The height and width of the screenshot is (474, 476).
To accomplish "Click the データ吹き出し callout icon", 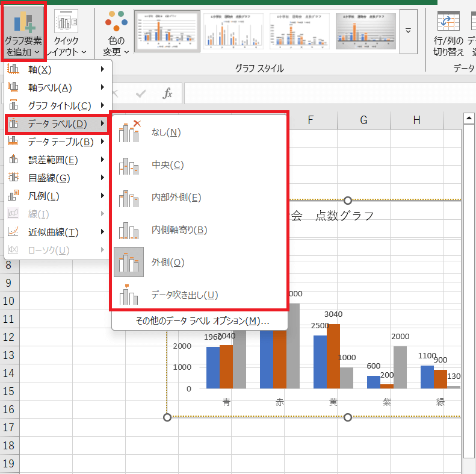I will (x=129, y=295).
